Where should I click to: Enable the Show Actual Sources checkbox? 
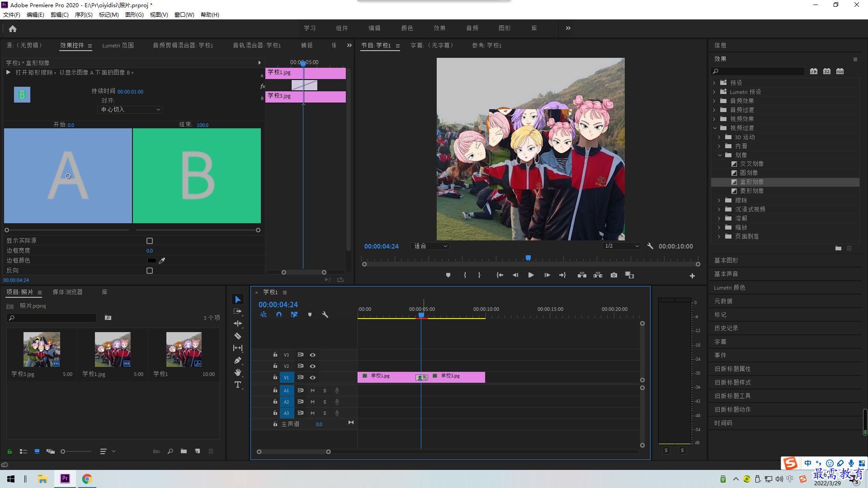(x=150, y=241)
